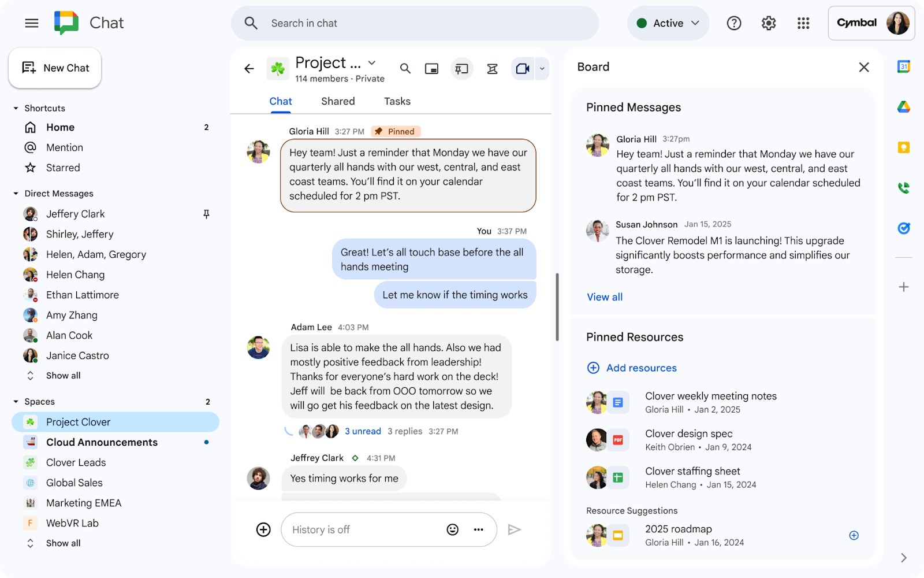The width and height of the screenshot is (924, 578).
Task: Open Google Drive in the side panel
Action: [904, 106]
